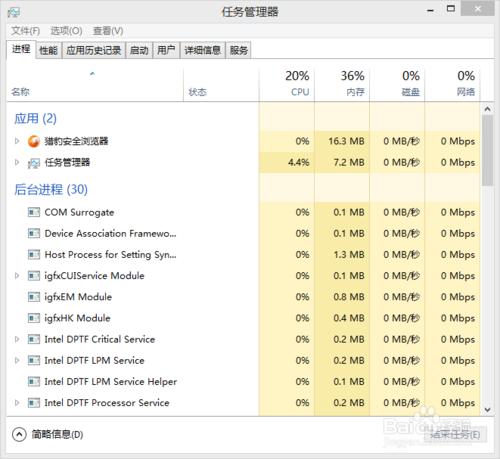Open the 详细信息 tab
Viewport: 500px width, 459px height.
coord(203,50)
